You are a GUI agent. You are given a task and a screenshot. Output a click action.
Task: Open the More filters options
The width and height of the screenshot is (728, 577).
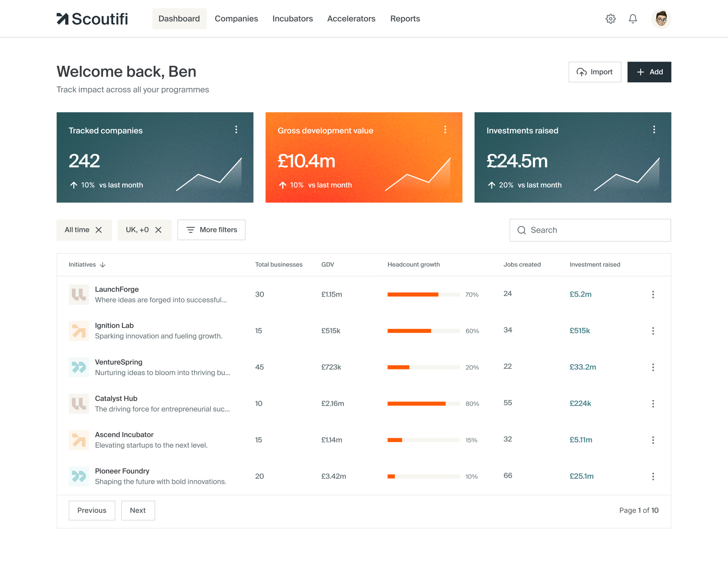(211, 230)
